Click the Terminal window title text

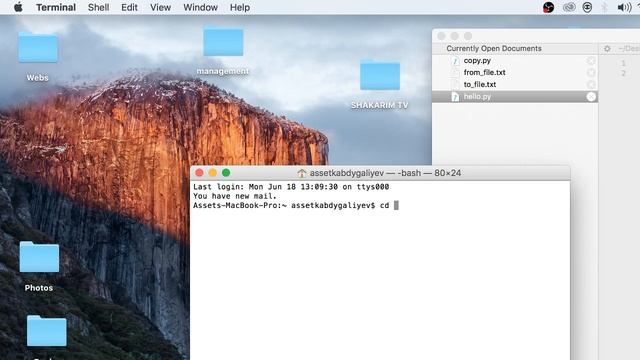(x=385, y=173)
